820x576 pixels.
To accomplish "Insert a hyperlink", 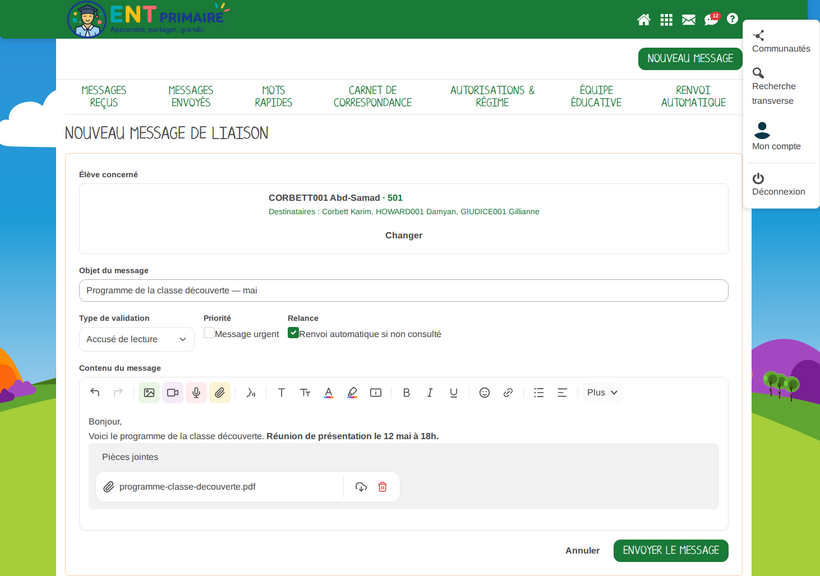I will pyautogui.click(x=508, y=392).
